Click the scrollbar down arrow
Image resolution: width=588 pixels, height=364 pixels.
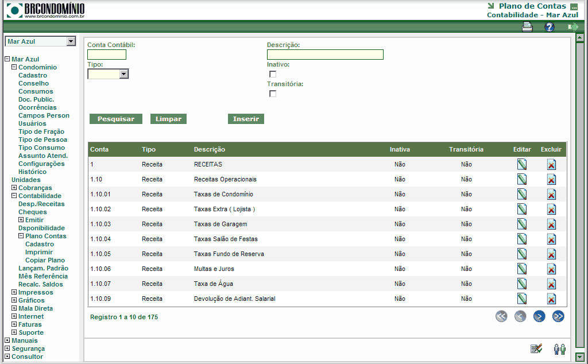coord(580,357)
